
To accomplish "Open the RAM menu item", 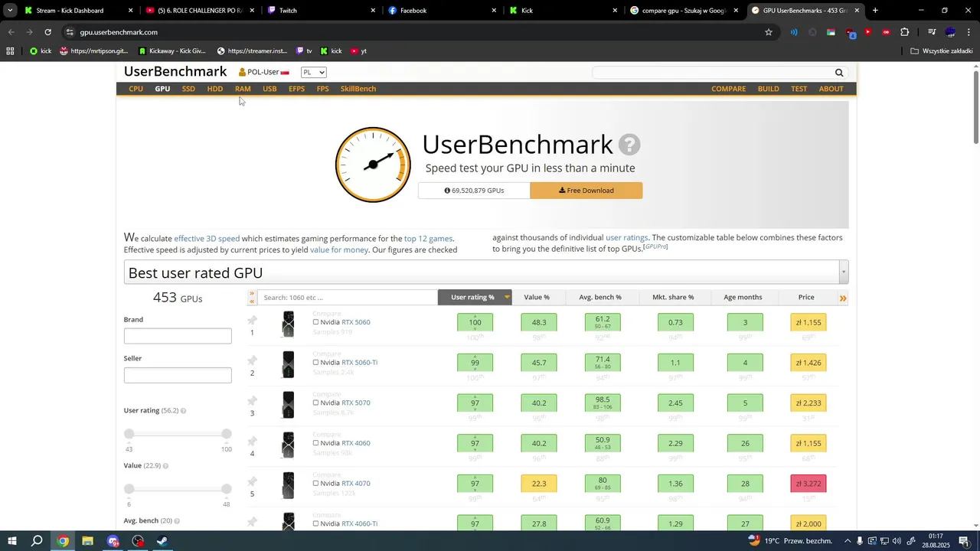I will point(243,89).
